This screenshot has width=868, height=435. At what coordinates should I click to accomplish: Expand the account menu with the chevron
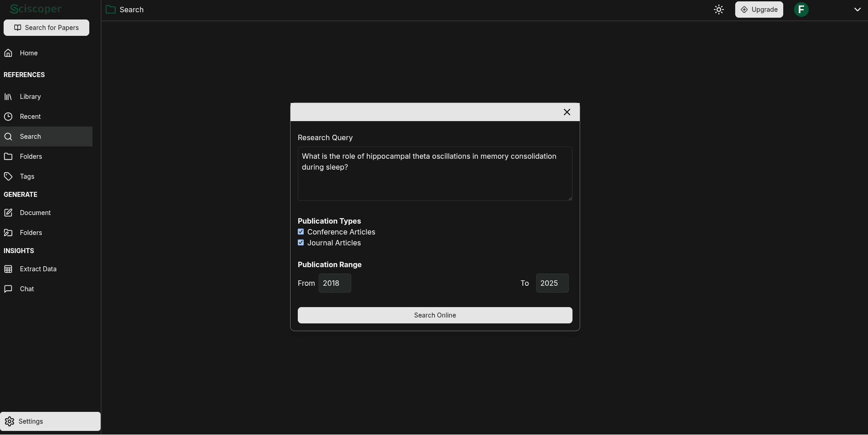click(857, 9)
